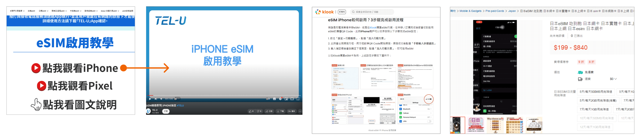
Task: Dislike the video with thumbs down
Action: [259, 111]
